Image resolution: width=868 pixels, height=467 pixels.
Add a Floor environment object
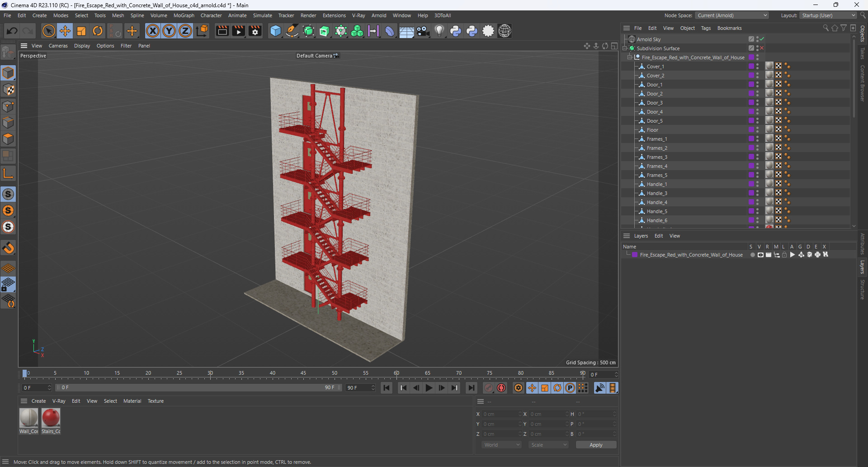[x=406, y=31]
